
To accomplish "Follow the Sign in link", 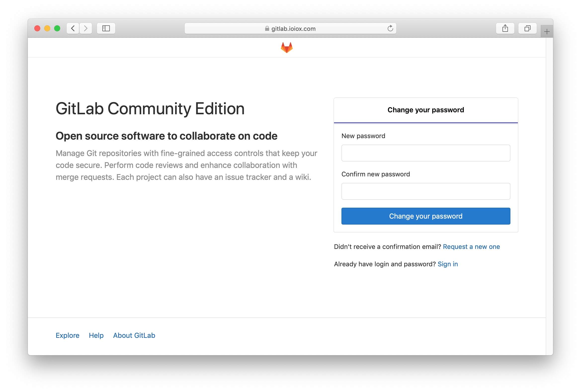I will click(x=448, y=264).
